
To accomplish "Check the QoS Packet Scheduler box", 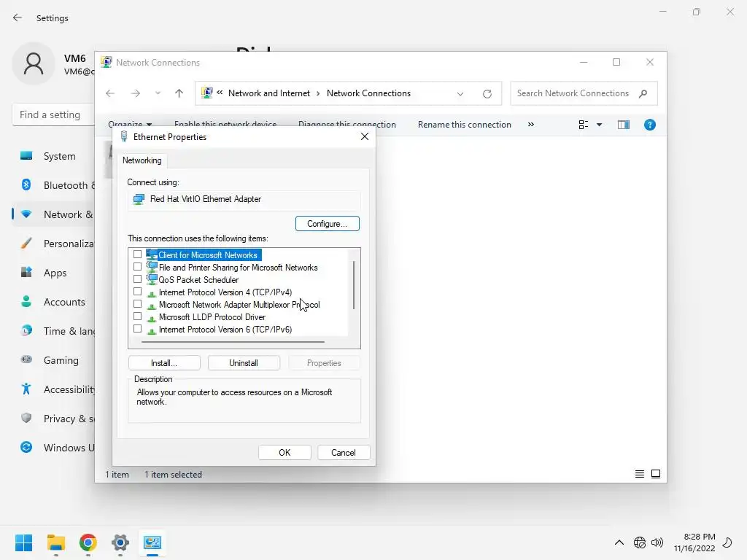I will [137, 279].
